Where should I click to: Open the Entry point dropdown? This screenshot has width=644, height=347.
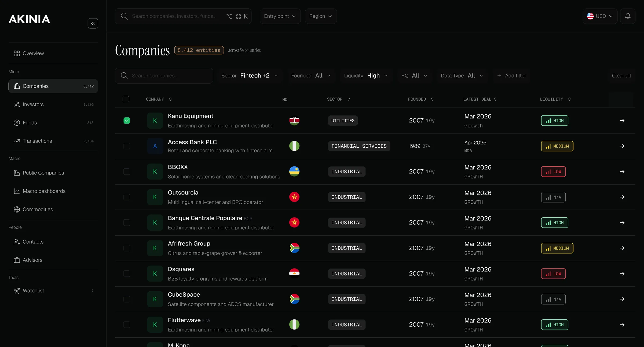[280, 16]
